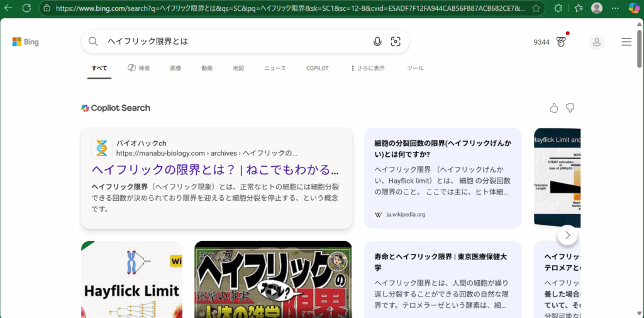644x318 pixels.
Task: Give thumbs down to Copilot Search
Action: point(570,108)
